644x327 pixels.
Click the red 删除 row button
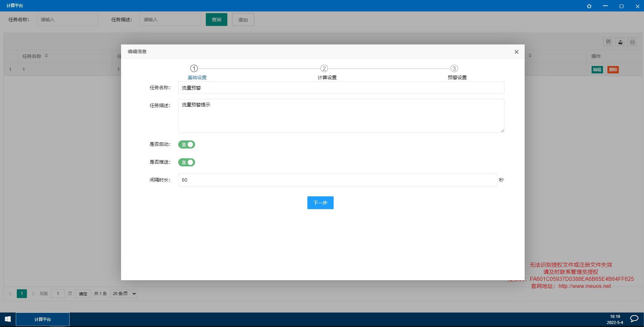[x=613, y=70]
